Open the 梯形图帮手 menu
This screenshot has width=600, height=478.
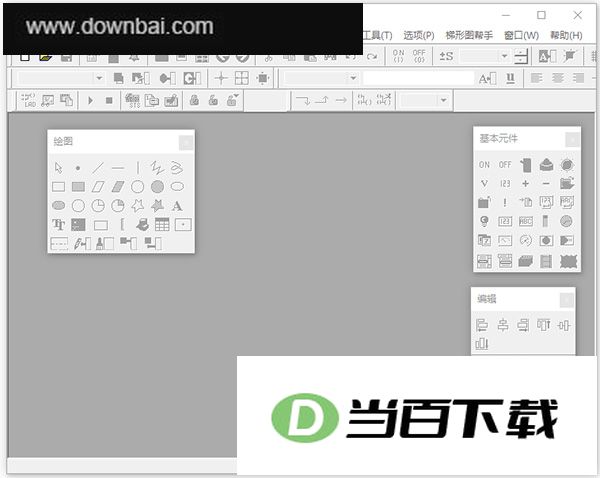click(469, 36)
